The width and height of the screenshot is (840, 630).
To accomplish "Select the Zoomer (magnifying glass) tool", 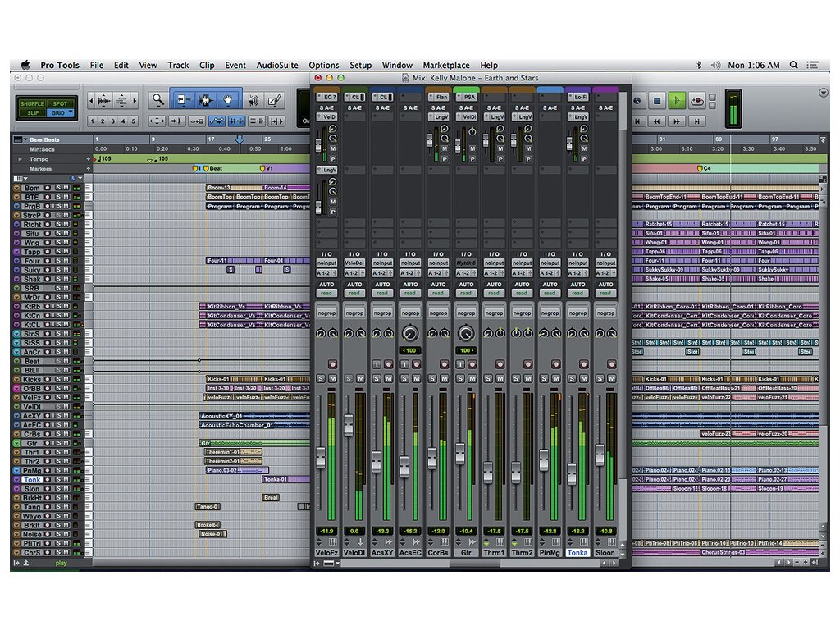I will (x=158, y=99).
